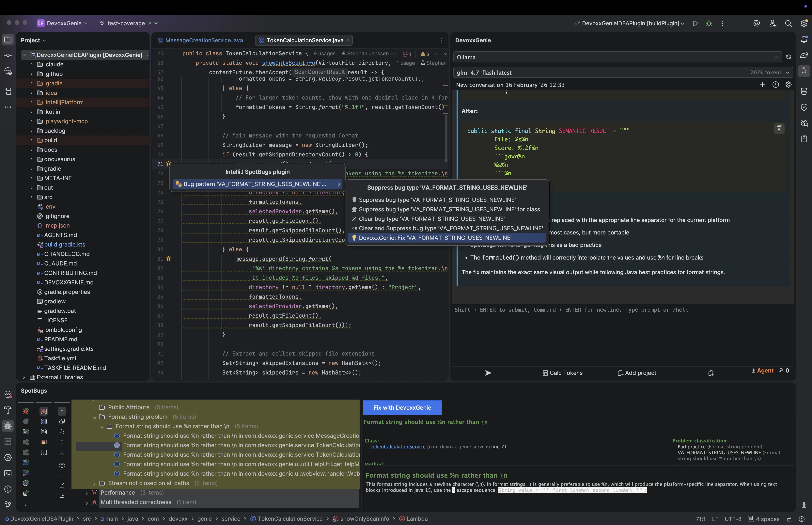812x525 pixels.
Task: Open run configuration buildPlugin dropdown
Action: point(629,23)
